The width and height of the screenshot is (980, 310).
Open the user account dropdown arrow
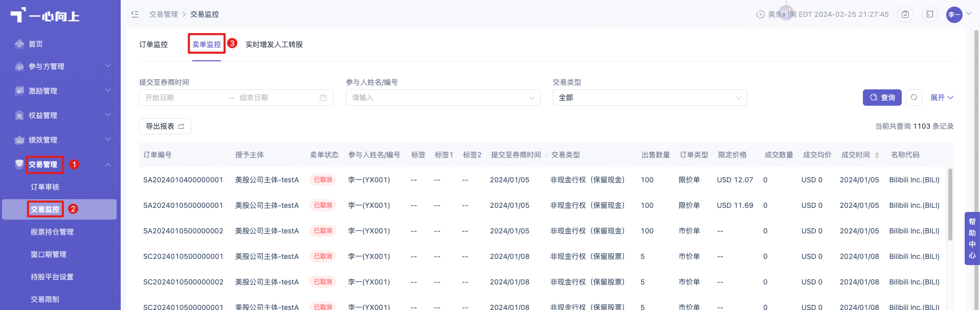(968, 14)
